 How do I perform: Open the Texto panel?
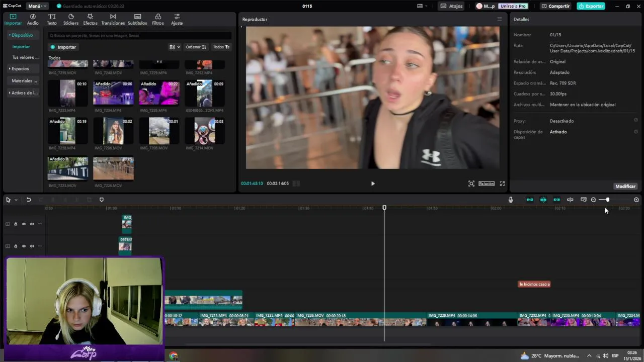[x=52, y=19]
